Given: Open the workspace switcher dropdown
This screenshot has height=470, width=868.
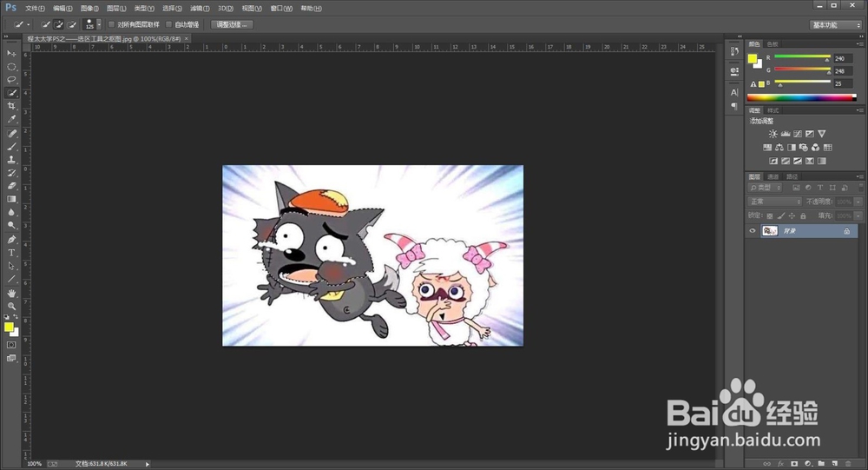Looking at the screenshot, I should pos(836,25).
